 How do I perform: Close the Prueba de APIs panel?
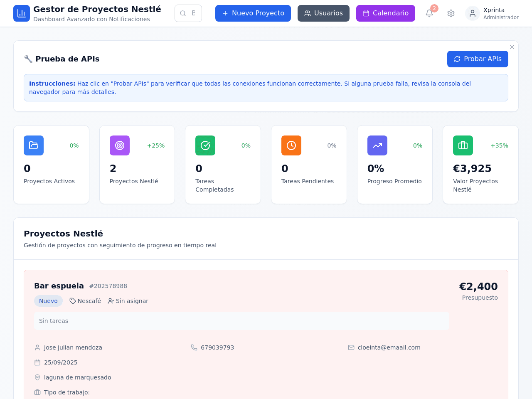(x=512, y=47)
